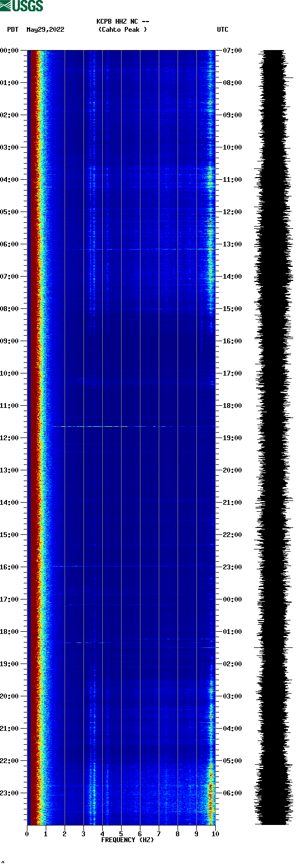The width and height of the screenshot is (297, 868).
Task: Click the 15:00 UTC time label
Action: [x=232, y=309]
